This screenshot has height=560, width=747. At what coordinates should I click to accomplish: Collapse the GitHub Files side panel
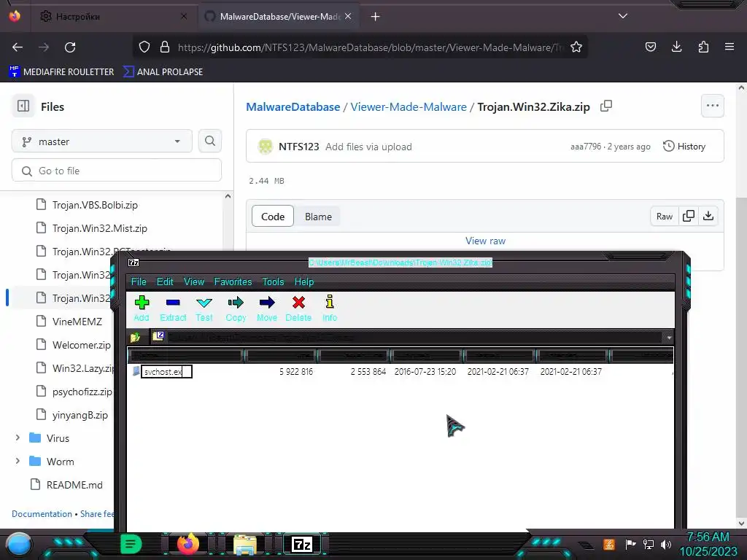tap(23, 106)
